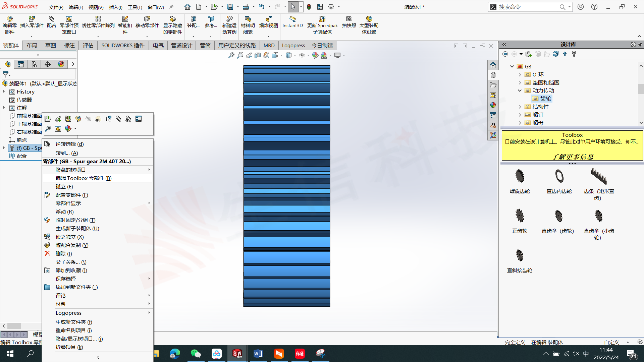Click the Open Part icon in context toolbar
This screenshot has height=362, width=644.
click(48, 119)
